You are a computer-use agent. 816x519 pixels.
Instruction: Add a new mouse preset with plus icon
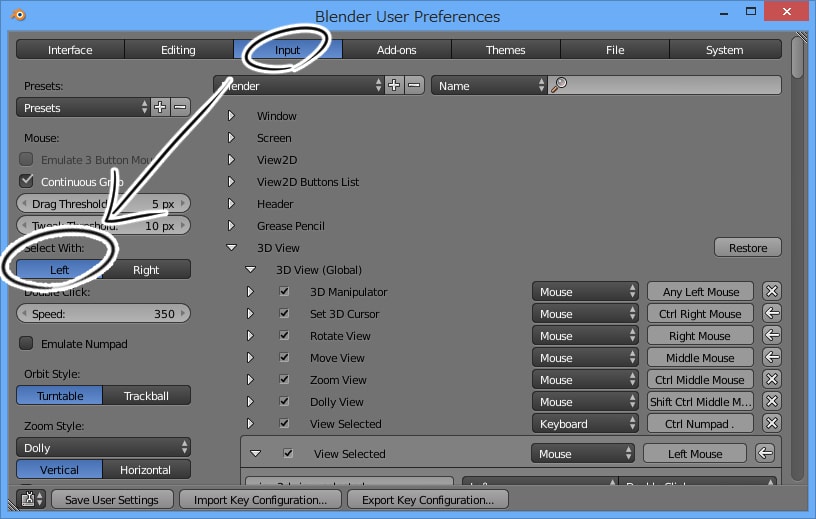(x=160, y=107)
